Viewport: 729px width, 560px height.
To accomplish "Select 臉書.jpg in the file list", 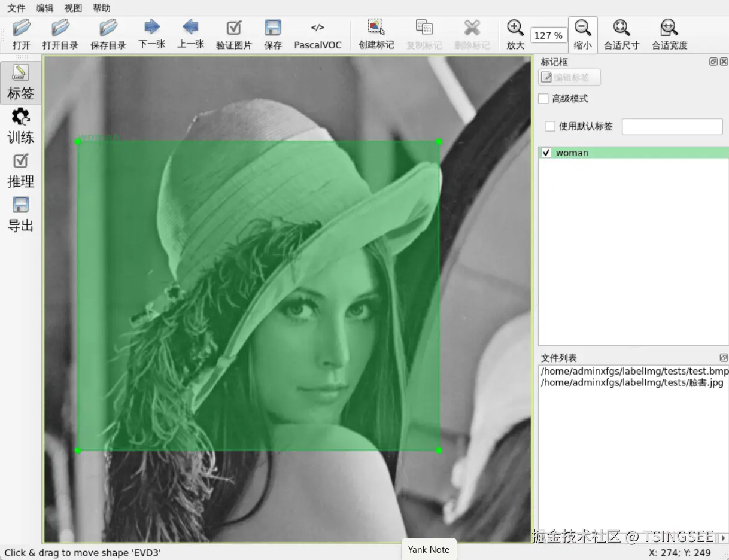I will click(632, 382).
